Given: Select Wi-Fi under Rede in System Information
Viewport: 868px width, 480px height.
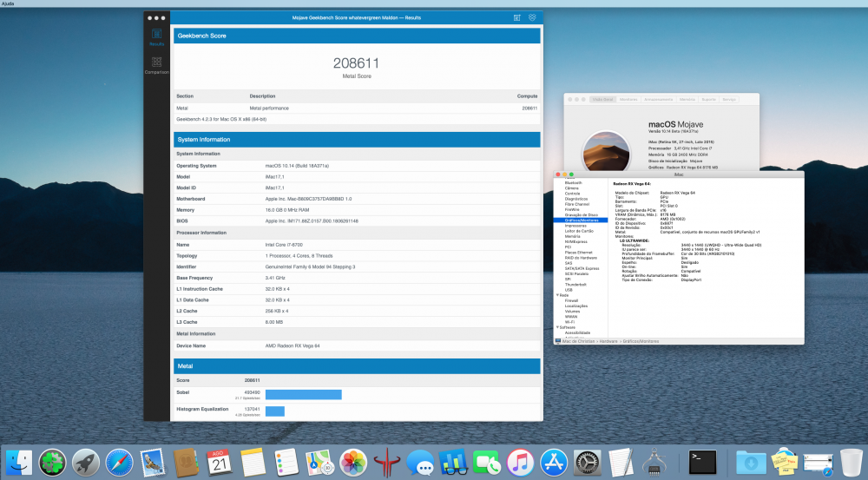Looking at the screenshot, I should pyautogui.click(x=569, y=322).
